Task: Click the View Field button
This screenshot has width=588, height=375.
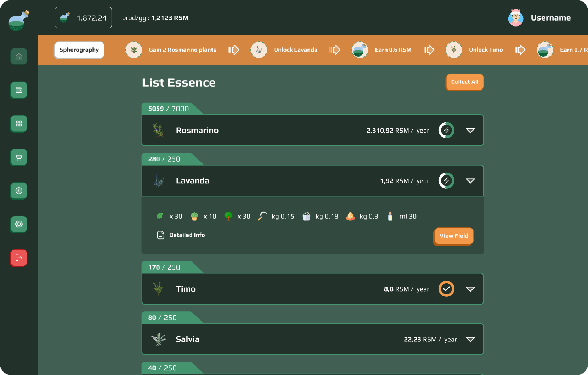Action: (x=453, y=236)
